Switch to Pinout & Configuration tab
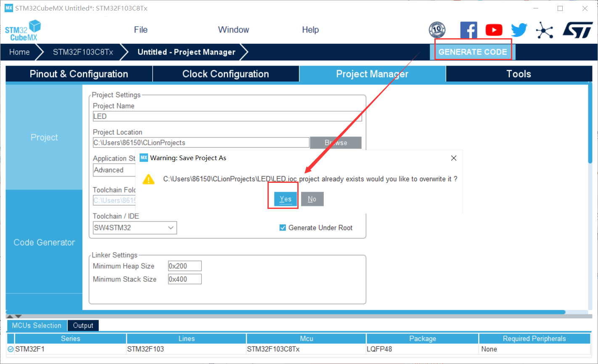The image size is (598, 364). tap(79, 74)
